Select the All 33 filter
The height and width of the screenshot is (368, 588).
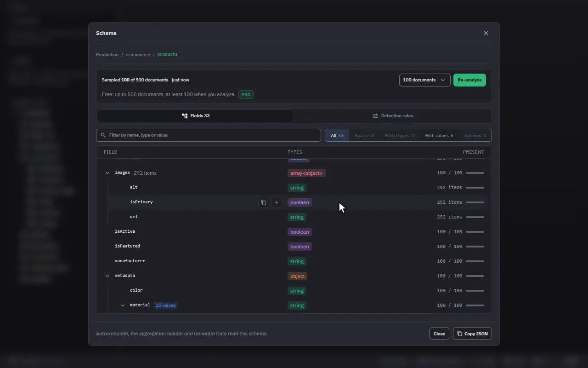337,136
